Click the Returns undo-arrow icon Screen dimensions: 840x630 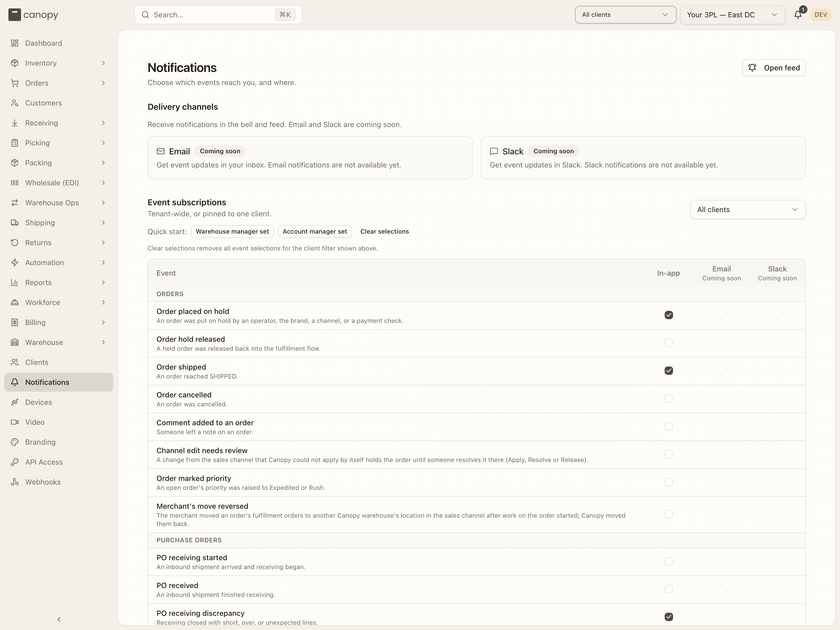(15, 243)
